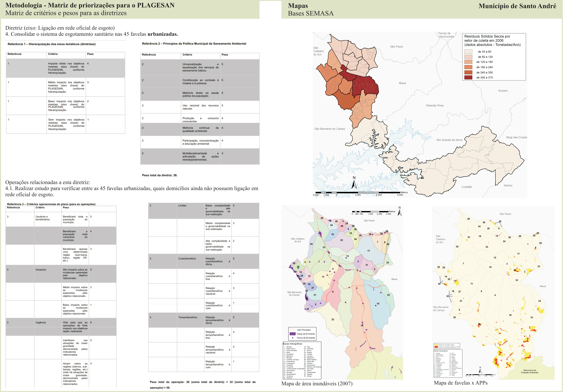Click the north arrow on the Resíduos Sólidos map
Image resolution: width=567 pixels, height=392 pixels.
tap(354, 183)
